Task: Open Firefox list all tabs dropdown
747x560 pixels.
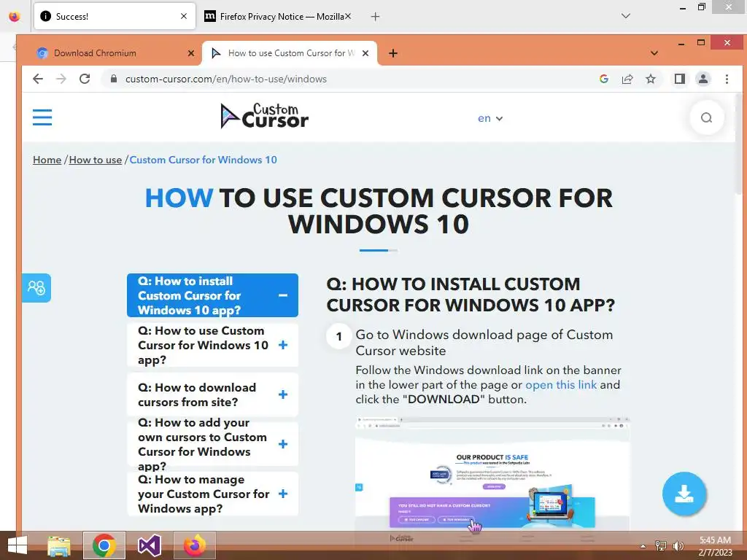Action: [626, 16]
